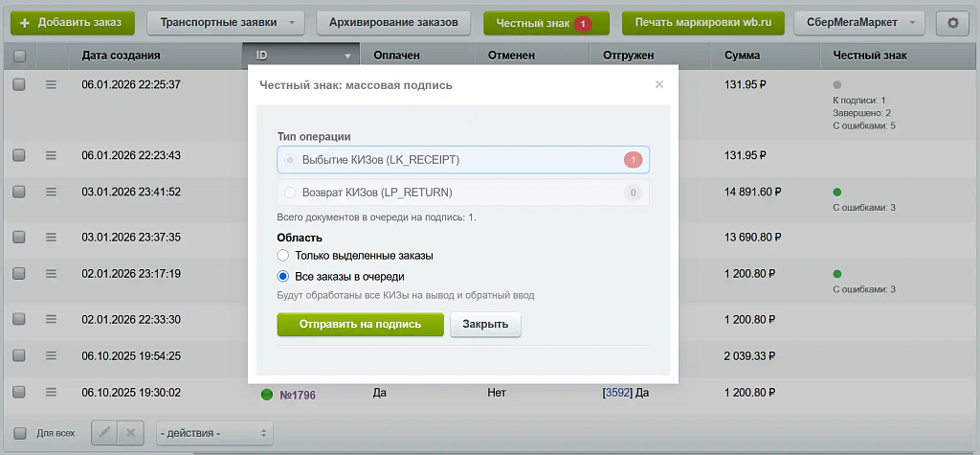This screenshot has height=455, width=980.
Task: Check the row 03.01.2026 23:37:35 checkbox
Action: (x=19, y=238)
